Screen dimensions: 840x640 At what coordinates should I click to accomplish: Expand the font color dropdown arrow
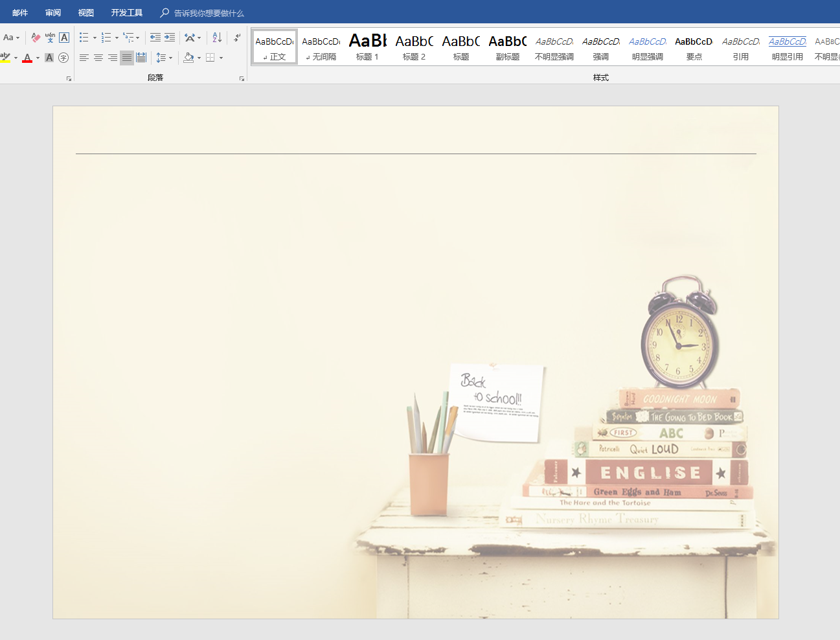pos(38,58)
